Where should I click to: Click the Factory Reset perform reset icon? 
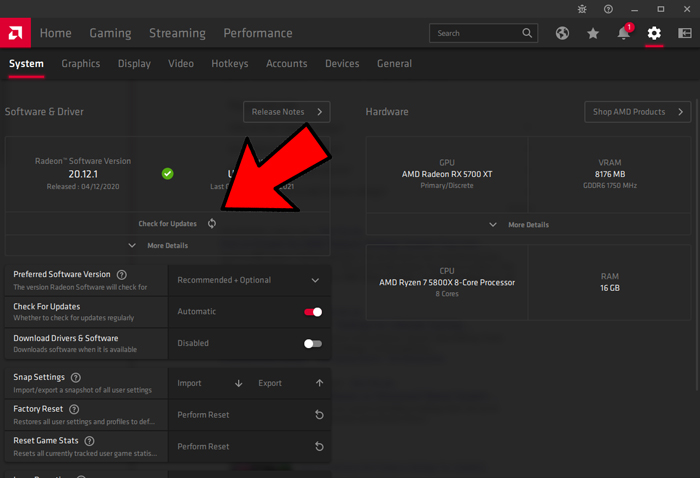tap(319, 415)
